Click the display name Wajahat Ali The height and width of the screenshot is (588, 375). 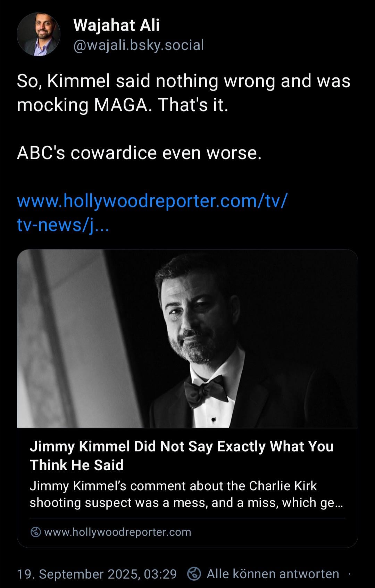[116, 25]
